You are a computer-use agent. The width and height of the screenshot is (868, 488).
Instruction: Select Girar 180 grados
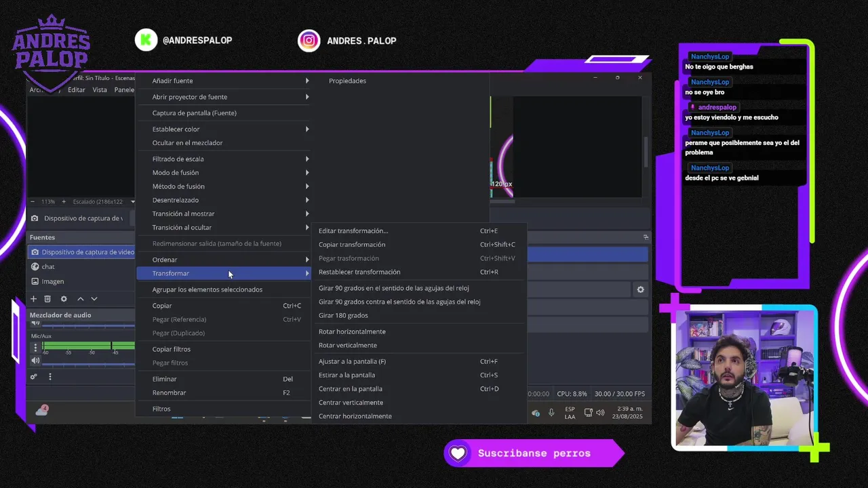(418, 315)
